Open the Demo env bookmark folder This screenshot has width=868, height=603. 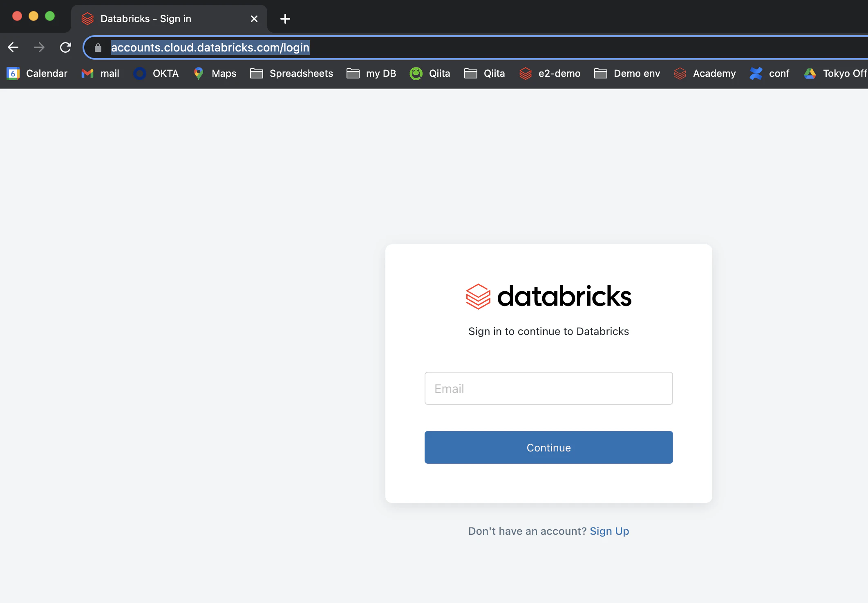point(627,74)
